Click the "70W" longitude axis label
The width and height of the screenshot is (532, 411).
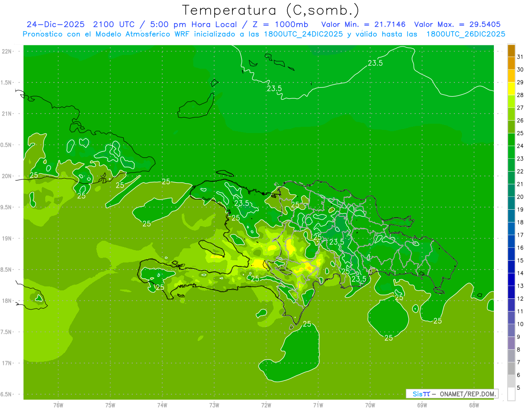pyautogui.click(x=370, y=405)
